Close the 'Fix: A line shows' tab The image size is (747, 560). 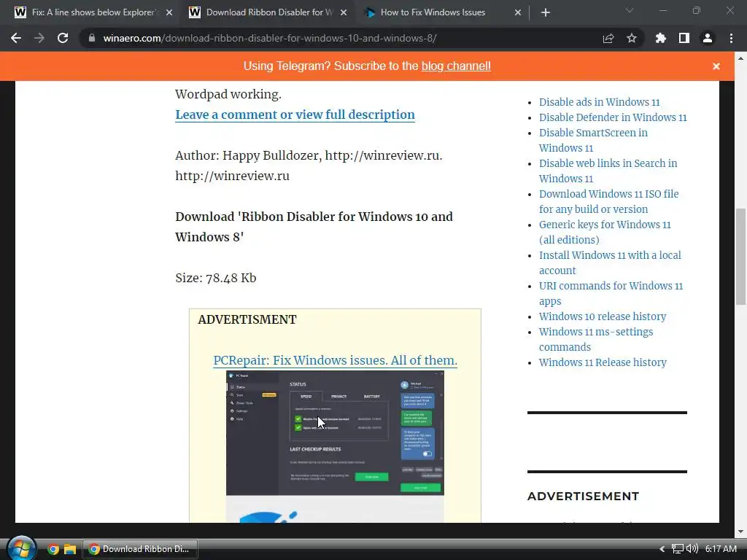point(169,13)
